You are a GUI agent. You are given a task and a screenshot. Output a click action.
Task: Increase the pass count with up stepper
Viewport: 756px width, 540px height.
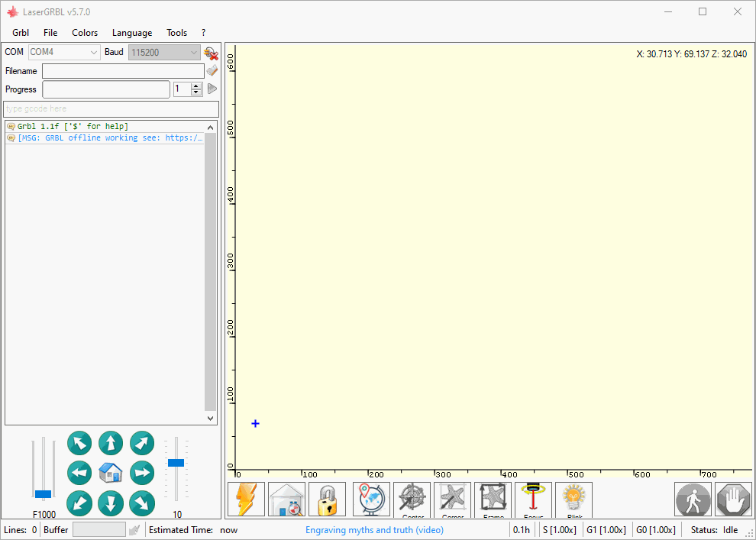pos(197,86)
